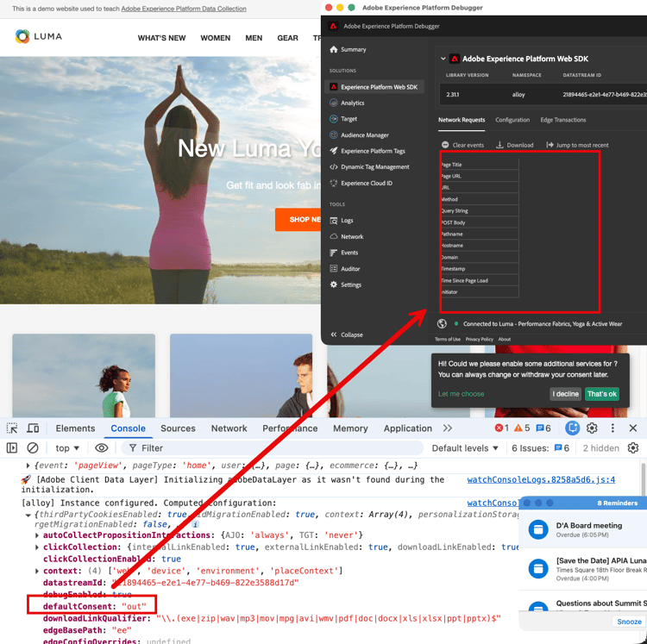Show more DevTools tabs
The width and height of the screenshot is (647, 644).
pos(448,428)
